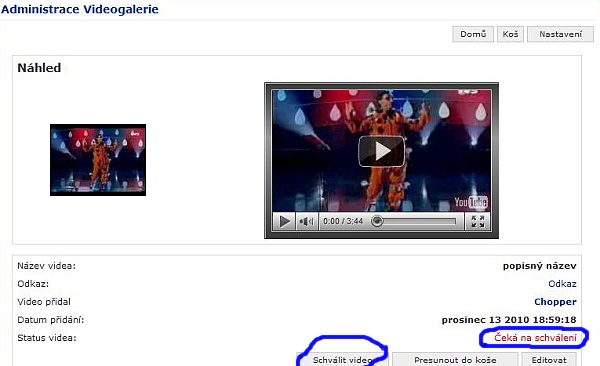
Task: Click the Administrace Videogalerie heading
Action: coord(80,9)
